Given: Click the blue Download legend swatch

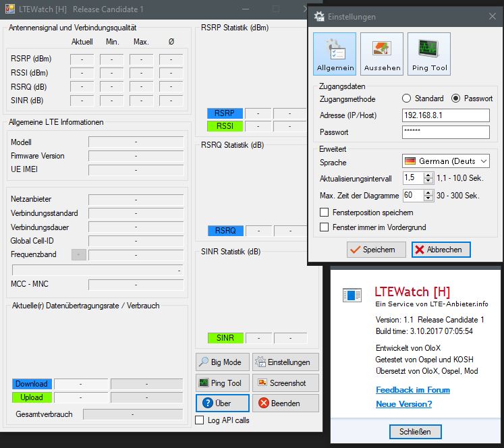Looking at the screenshot, I should point(32,384).
